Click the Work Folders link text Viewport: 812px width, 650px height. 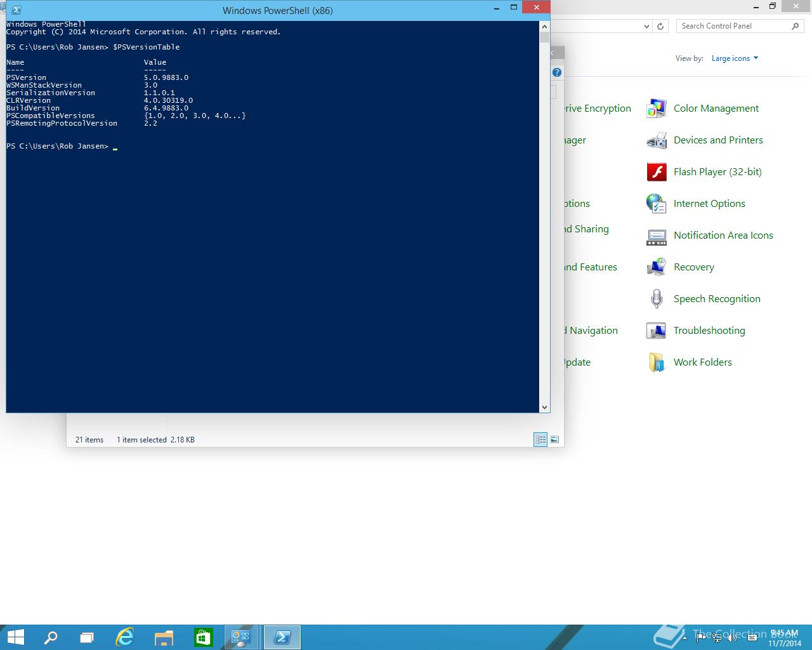[x=702, y=362]
